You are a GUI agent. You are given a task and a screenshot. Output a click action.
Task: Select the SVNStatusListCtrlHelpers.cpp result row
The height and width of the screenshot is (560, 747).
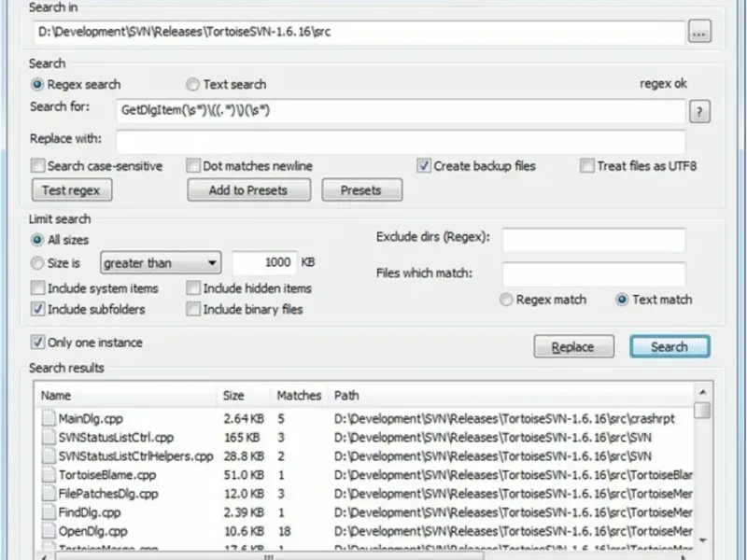(x=364, y=455)
